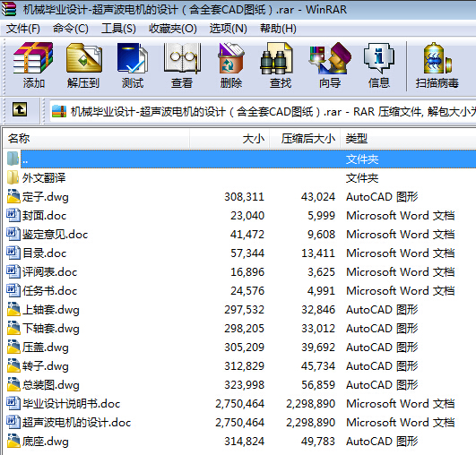Image resolution: width=476 pixels, height=455 pixels.
Task: Click the 毕业设计说明书.doc Word icon
Action: point(13,403)
